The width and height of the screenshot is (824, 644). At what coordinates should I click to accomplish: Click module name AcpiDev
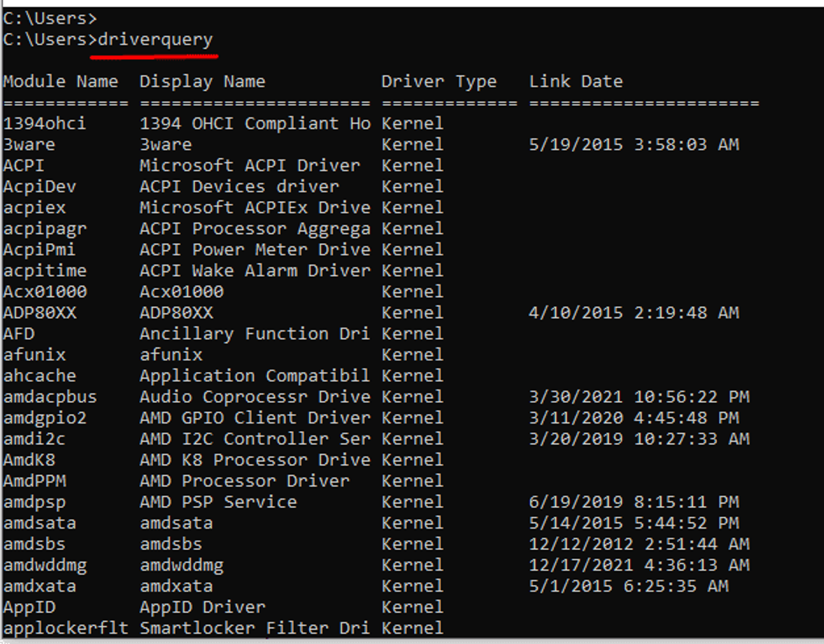tap(40, 187)
